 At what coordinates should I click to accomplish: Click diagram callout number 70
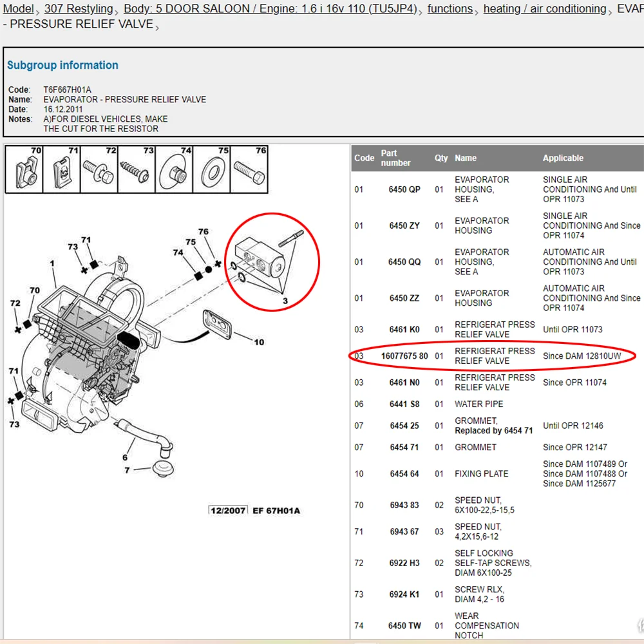pyautogui.click(x=35, y=290)
